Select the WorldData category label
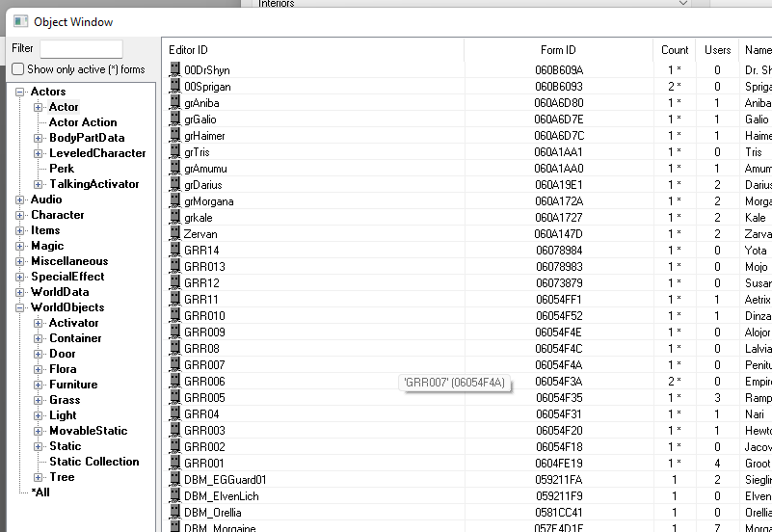772x532 pixels. tap(60, 292)
